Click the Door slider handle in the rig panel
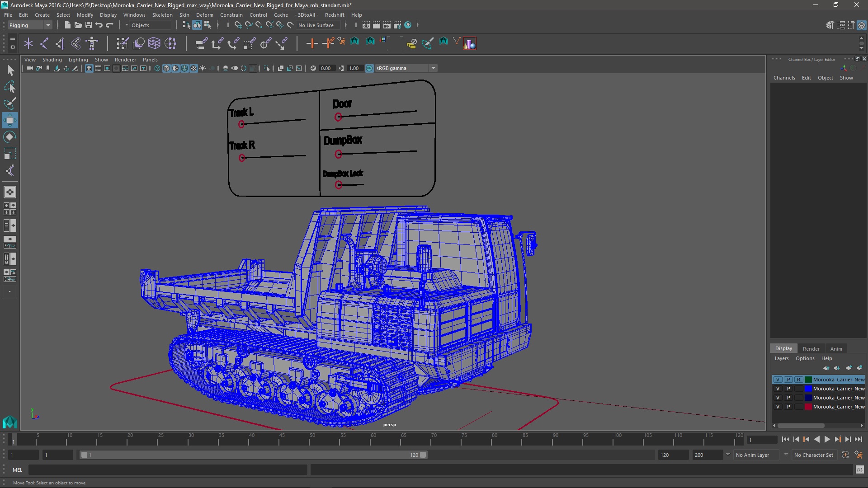This screenshot has height=488, width=868. tap(338, 117)
